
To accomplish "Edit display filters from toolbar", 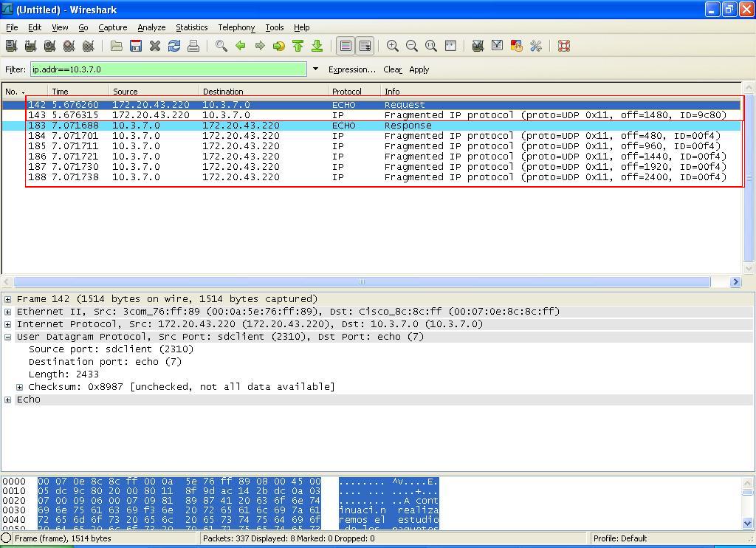I will [x=497, y=46].
